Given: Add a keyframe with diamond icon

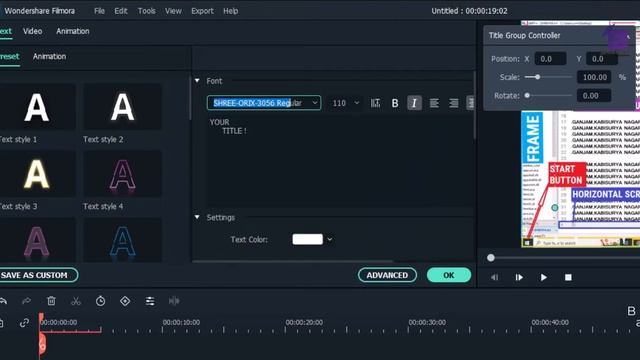Looking at the screenshot, I should (125, 301).
